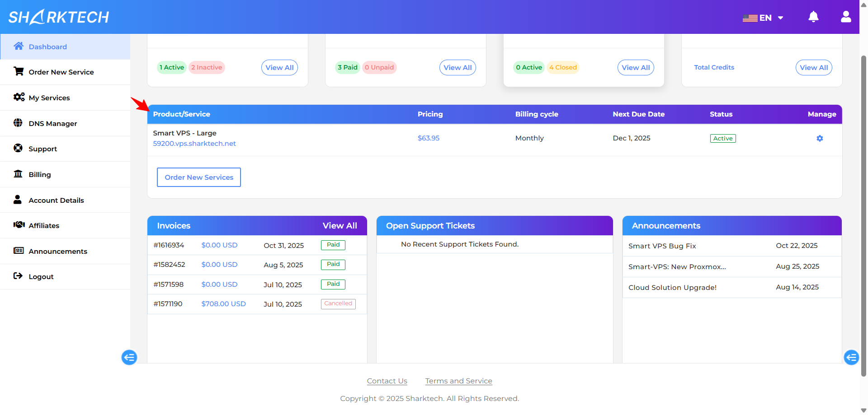Open Billing menu item
868x415 pixels.
pos(65,175)
